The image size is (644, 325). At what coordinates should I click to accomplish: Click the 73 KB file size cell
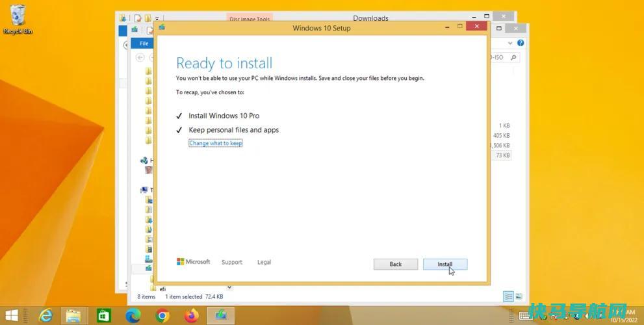[503, 155]
